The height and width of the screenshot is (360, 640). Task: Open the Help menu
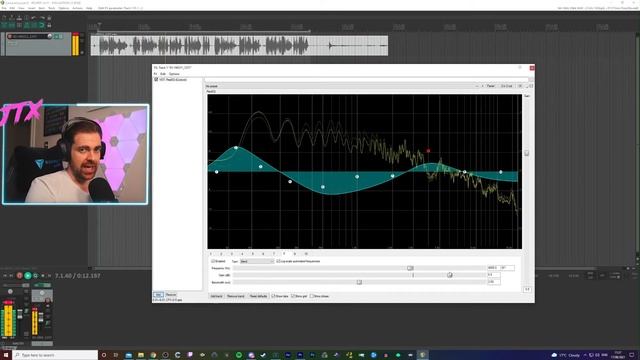pyautogui.click(x=89, y=8)
